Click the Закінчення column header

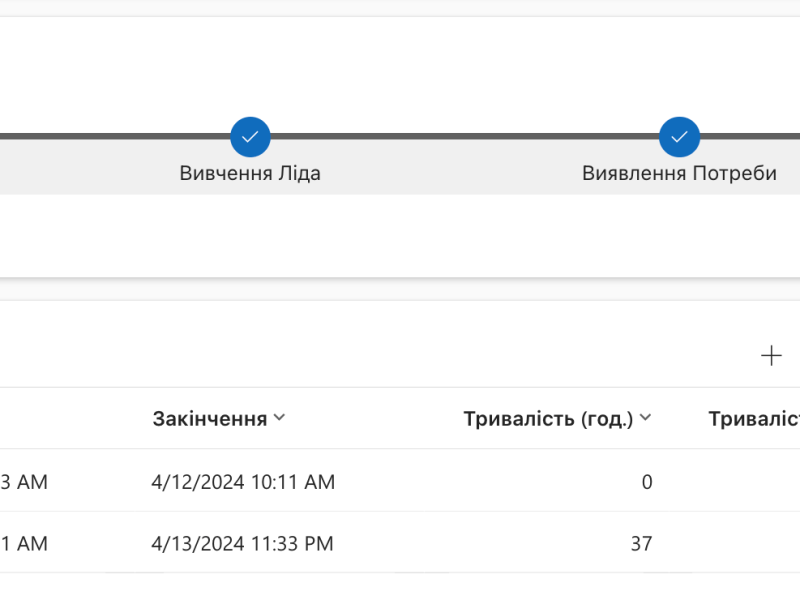pyautogui.click(x=213, y=418)
